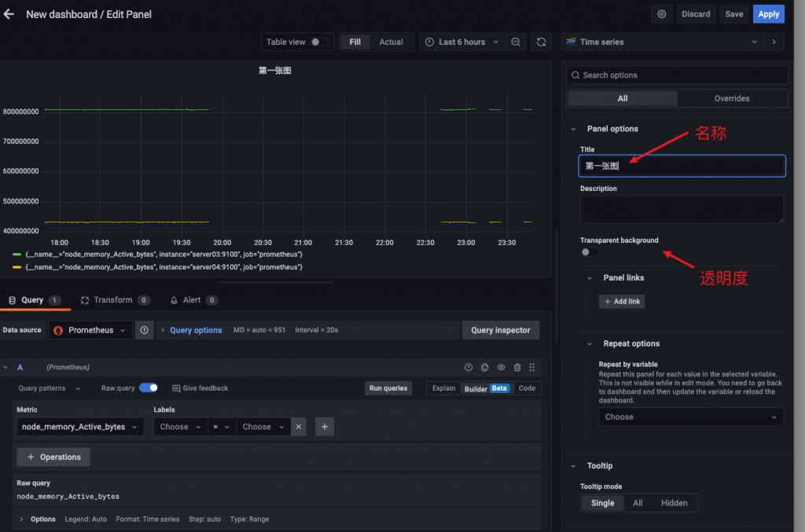Image resolution: width=805 pixels, height=532 pixels.
Task: Click the zoom out time range icon
Action: pos(516,42)
